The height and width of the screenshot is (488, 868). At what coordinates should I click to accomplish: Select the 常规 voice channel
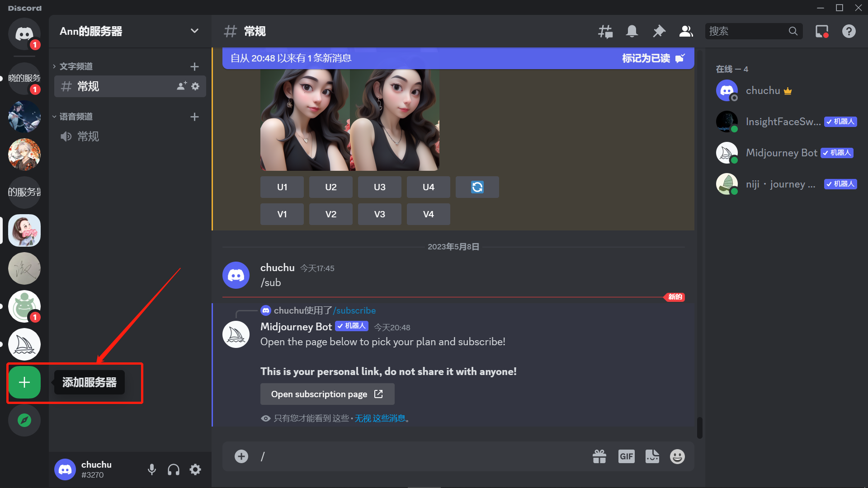[x=88, y=136]
